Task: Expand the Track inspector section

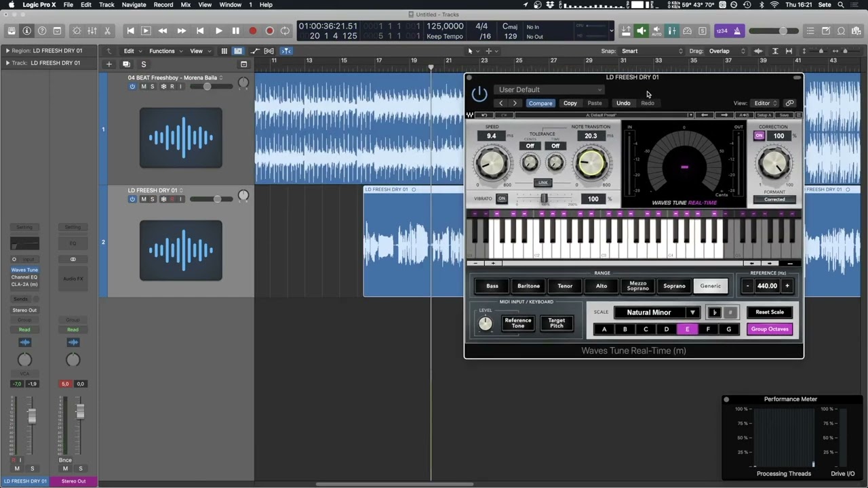Action: tap(7, 63)
